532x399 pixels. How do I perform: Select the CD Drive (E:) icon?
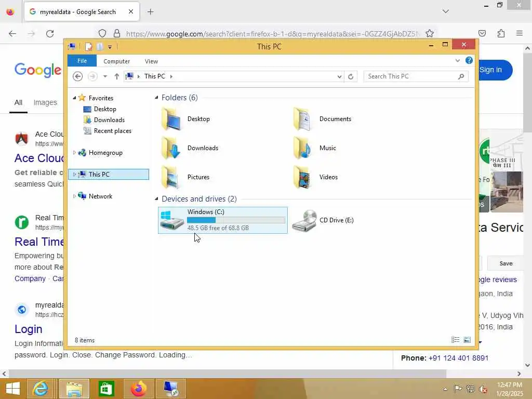(x=304, y=220)
